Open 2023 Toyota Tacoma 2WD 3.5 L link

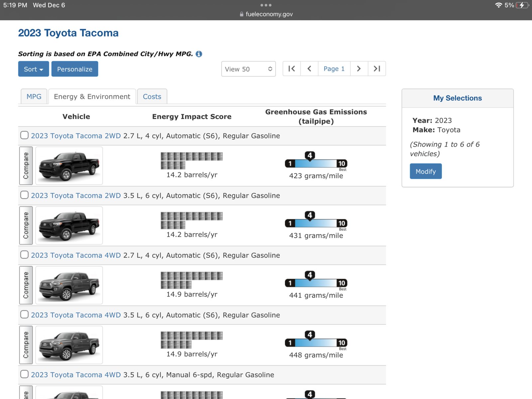76,196
